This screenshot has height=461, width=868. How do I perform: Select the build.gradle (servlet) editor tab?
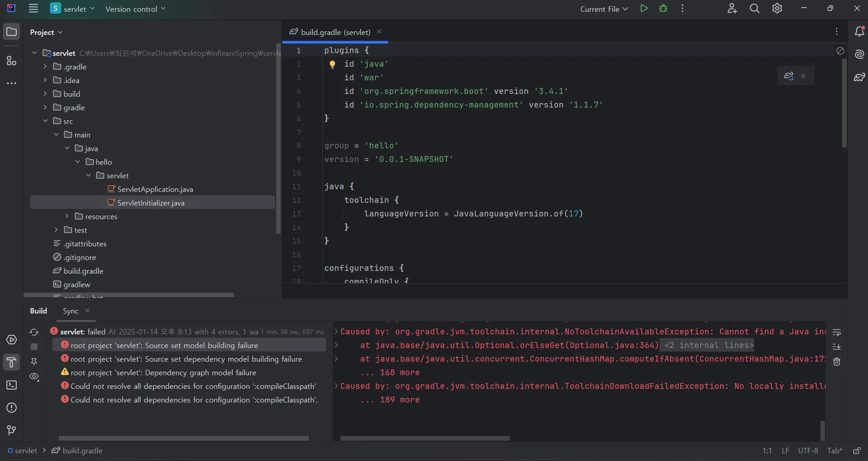335,32
